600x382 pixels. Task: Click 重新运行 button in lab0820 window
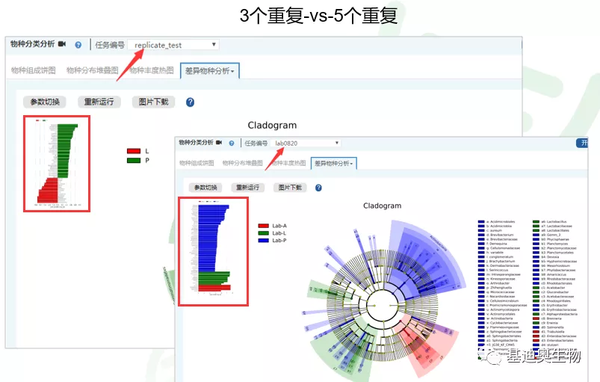tap(248, 188)
